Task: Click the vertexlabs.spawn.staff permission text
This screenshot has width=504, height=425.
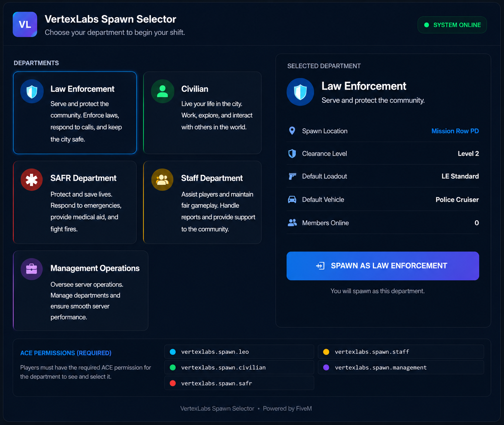Action: (372, 352)
